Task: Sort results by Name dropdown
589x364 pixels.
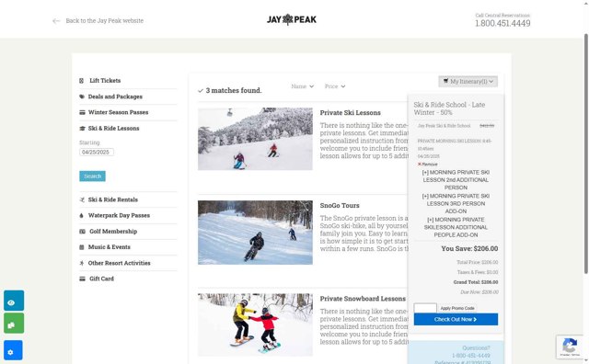Action: coord(303,86)
